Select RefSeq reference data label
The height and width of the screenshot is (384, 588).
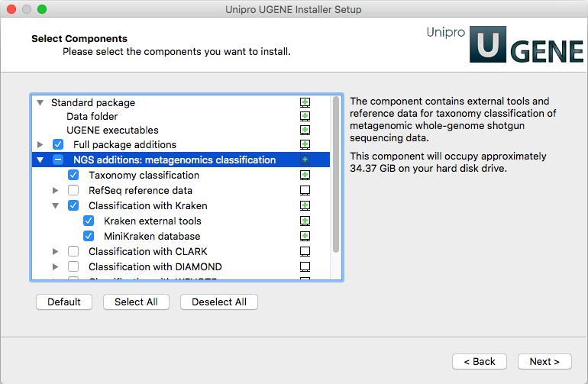[141, 191]
